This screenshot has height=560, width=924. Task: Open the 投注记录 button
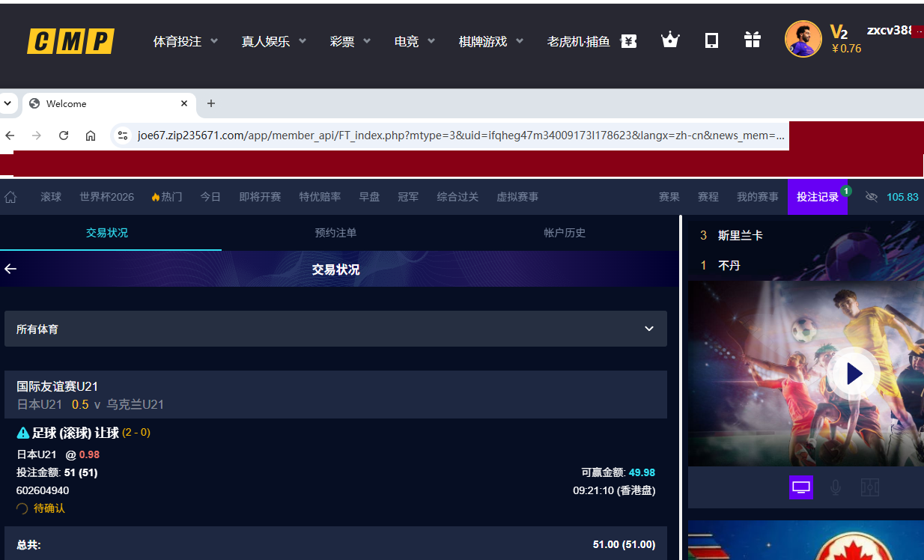point(818,197)
